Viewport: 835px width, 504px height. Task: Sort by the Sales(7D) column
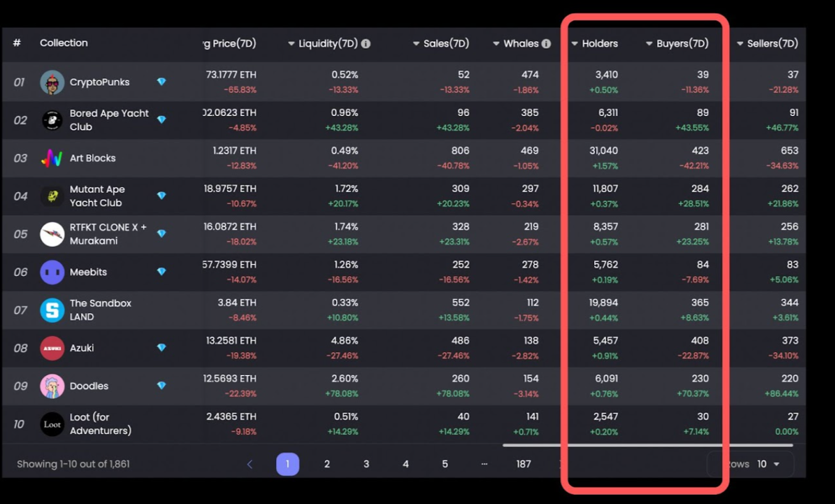pos(441,43)
